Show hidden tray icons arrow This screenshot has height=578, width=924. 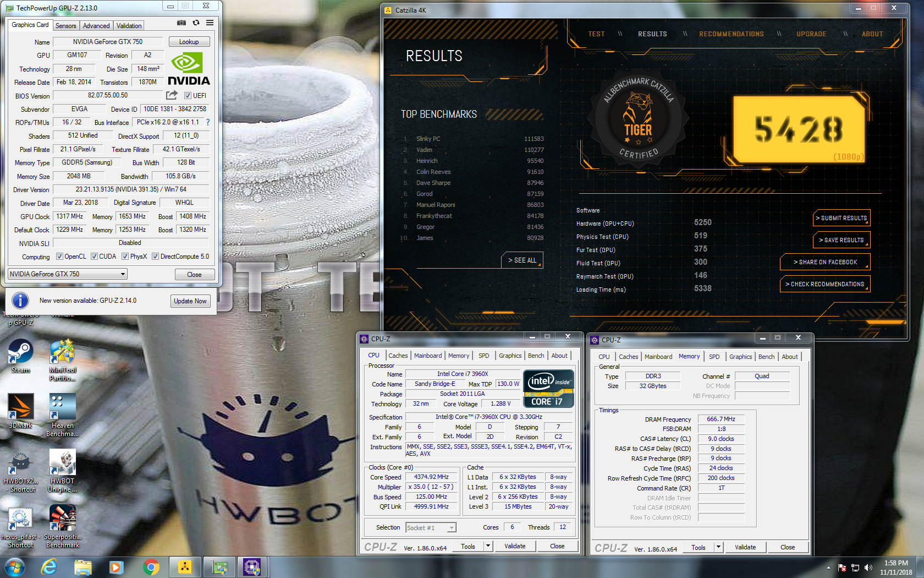point(828,568)
